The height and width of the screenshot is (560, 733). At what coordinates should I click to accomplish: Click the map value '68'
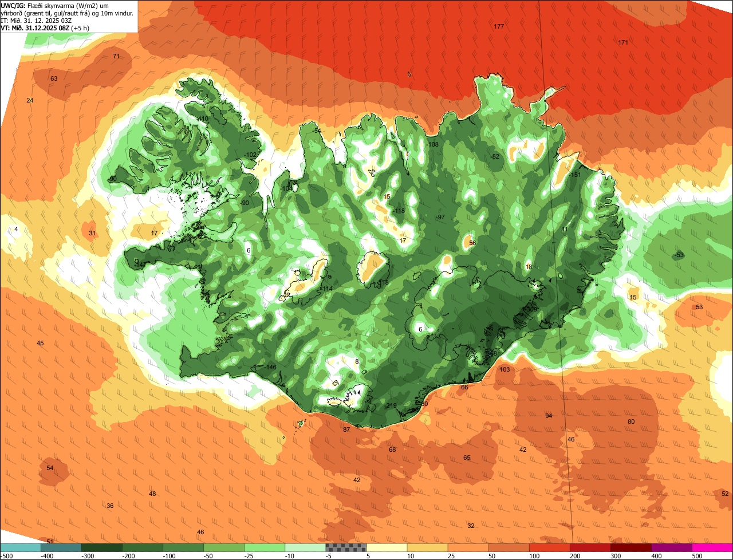click(x=392, y=449)
